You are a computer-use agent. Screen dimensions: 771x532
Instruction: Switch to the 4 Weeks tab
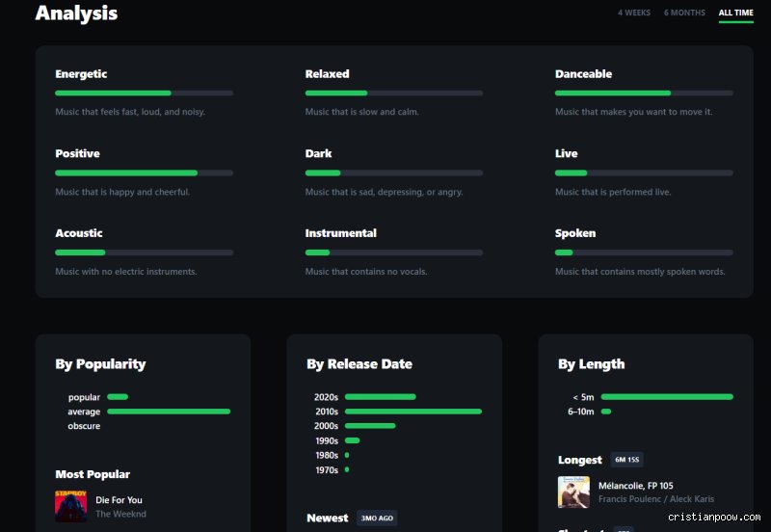pyautogui.click(x=634, y=13)
